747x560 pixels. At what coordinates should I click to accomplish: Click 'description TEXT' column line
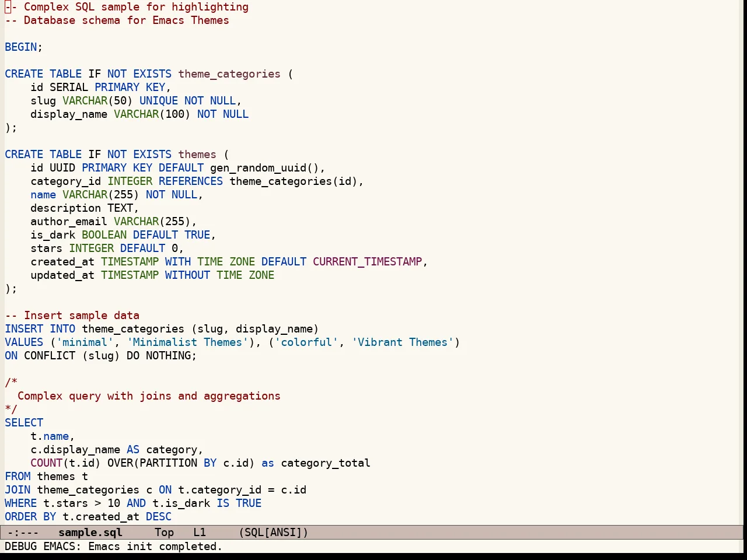85,208
